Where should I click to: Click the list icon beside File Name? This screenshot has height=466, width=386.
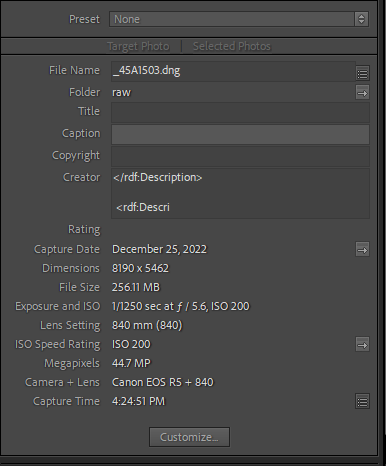pos(362,73)
